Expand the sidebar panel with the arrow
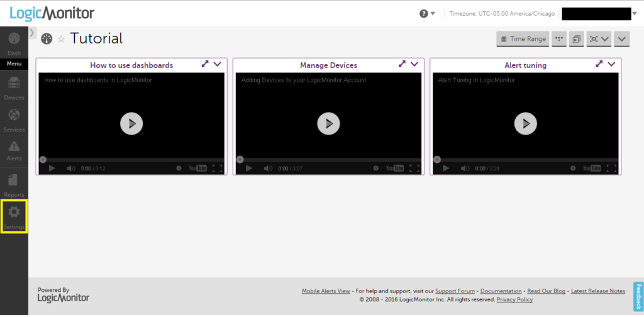Viewport: 644px width, 317px height. 32,32
